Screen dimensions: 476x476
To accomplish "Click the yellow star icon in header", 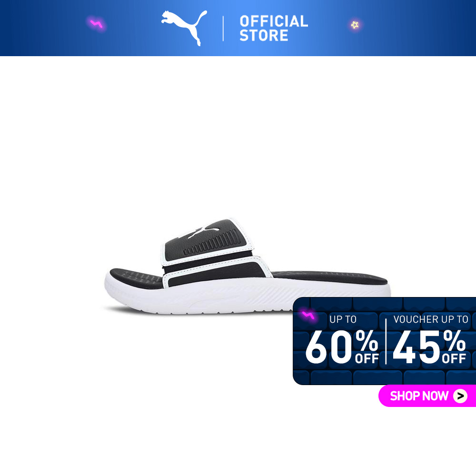I will click(x=355, y=25).
